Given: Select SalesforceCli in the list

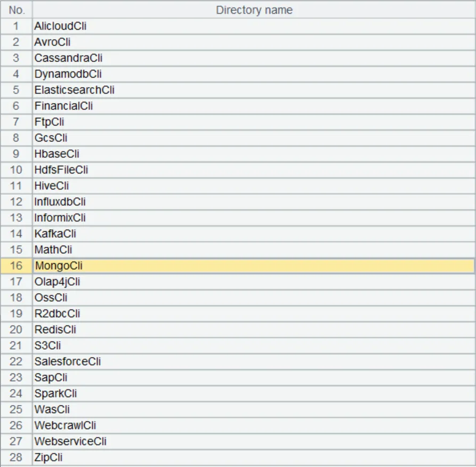Looking at the screenshot, I should 254,362.
